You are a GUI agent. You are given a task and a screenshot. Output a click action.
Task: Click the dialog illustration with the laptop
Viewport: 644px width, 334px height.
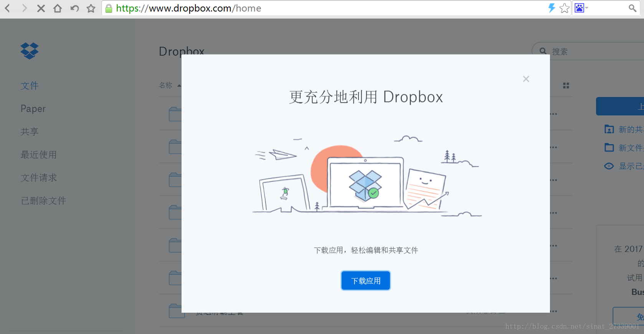click(367, 177)
